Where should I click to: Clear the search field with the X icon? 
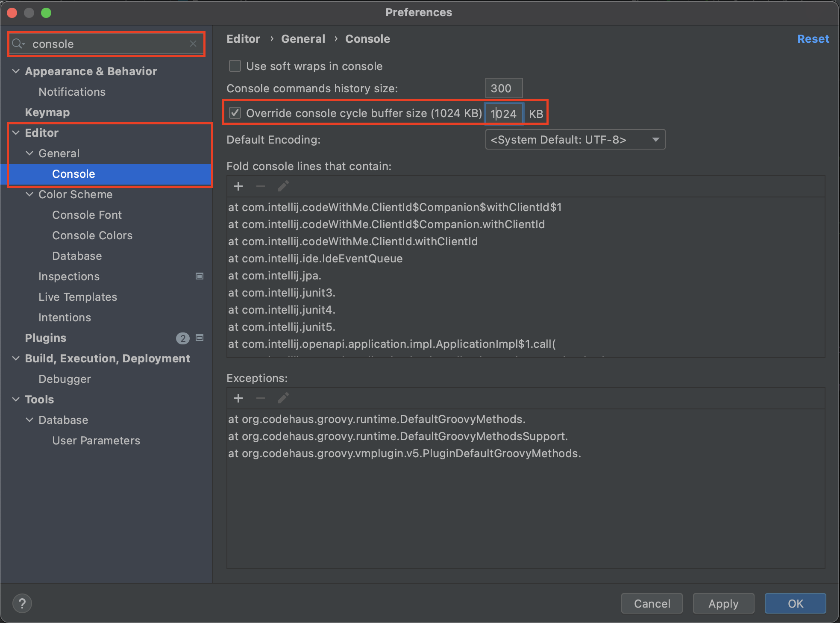tap(193, 44)
